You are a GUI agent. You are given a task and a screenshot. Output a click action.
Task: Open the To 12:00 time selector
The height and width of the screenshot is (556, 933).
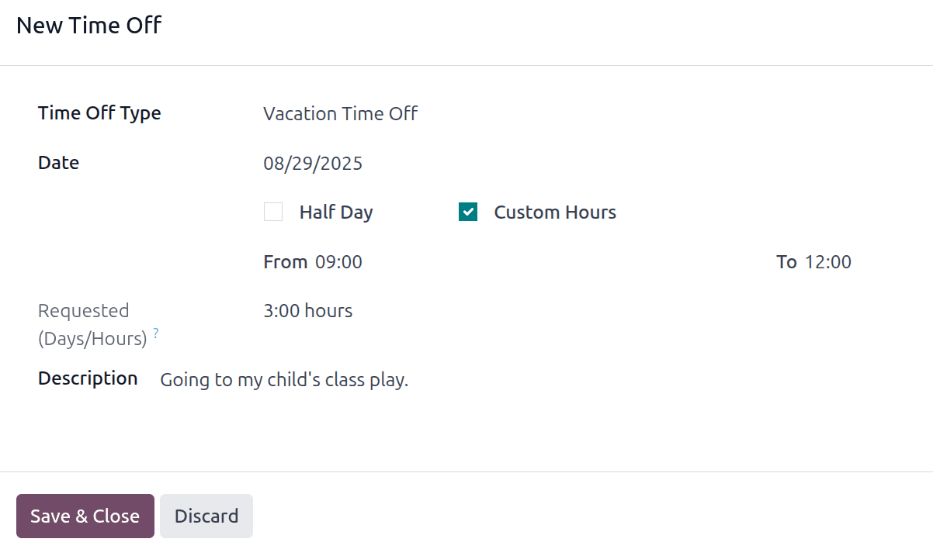(828, 262)
